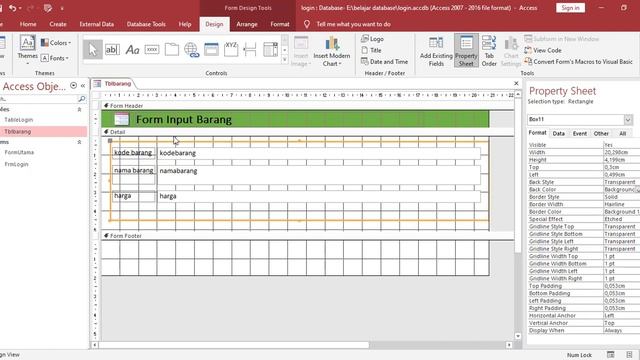Select the Form Header section bar
Viewport: 640px width, 360px height.
pos(307,106)
